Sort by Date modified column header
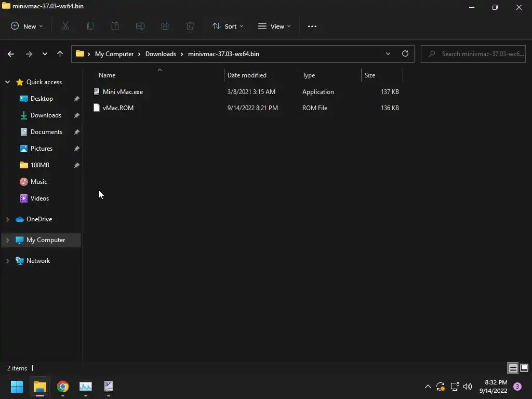532x399 pixels. click(x=247, y=75)
